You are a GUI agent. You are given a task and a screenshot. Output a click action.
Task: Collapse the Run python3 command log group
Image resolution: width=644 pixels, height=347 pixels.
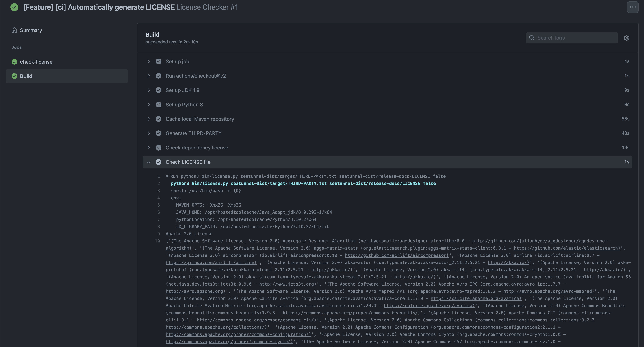pos(167,176)
